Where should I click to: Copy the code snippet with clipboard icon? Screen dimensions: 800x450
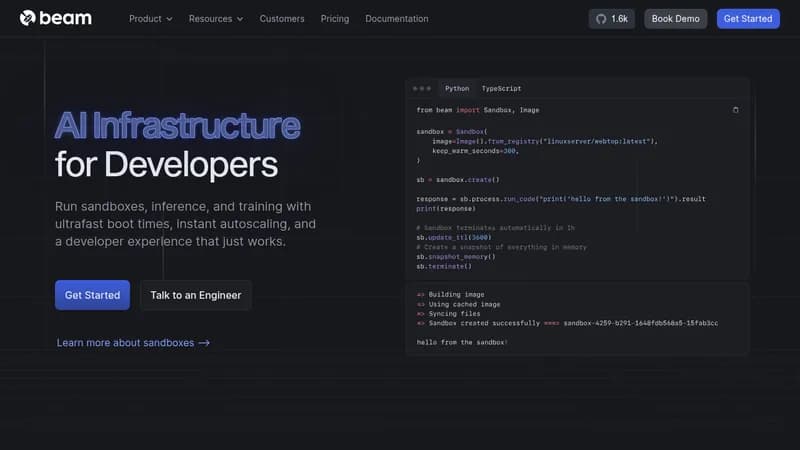[x=735, y=110]
